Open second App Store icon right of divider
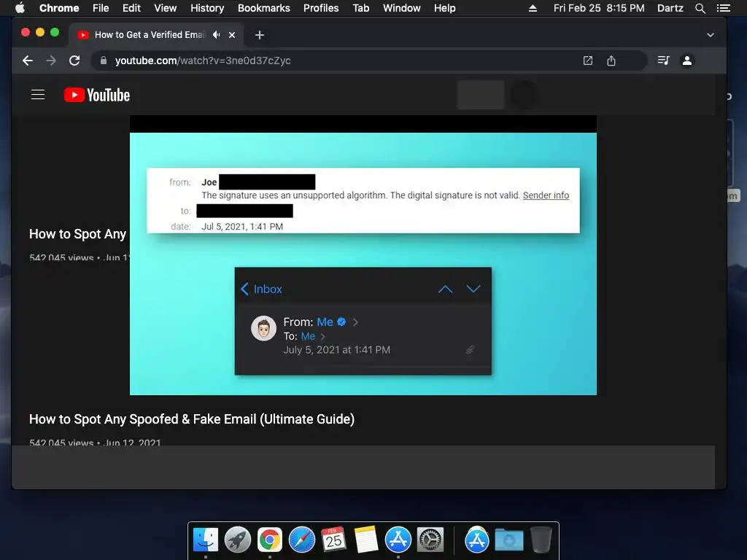The width and height of the screenshot is (747, 560). coord(477,540)
